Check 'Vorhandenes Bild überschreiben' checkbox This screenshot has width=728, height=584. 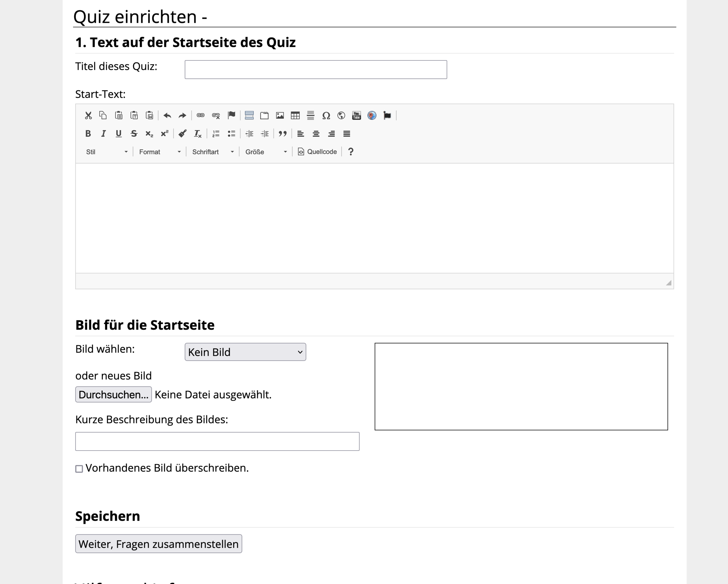point(79,469)
